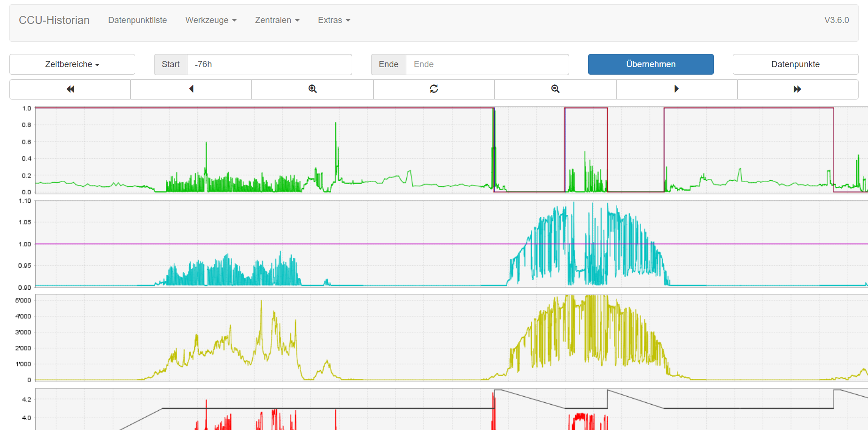
Task: Step back in time with the left arrow
Action: point(191,89)
